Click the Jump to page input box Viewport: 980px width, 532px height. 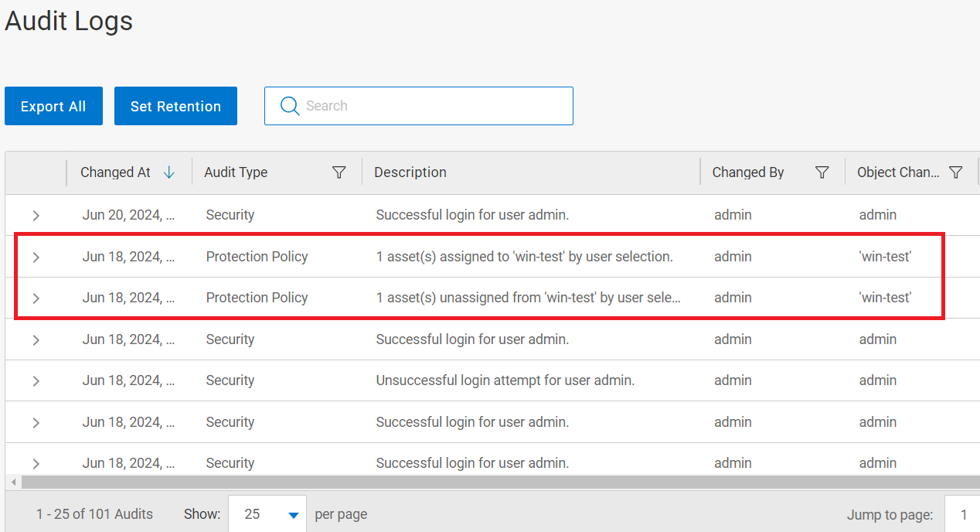click(x=964, y=514)
